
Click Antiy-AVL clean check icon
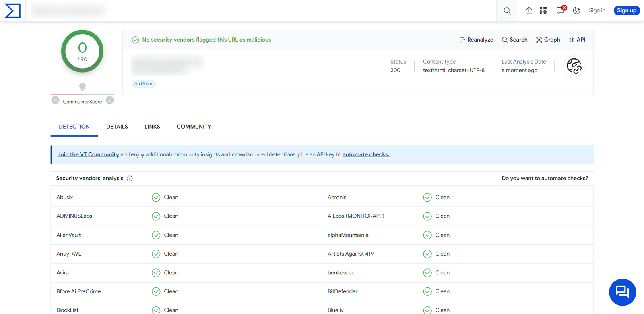point(156,254)
